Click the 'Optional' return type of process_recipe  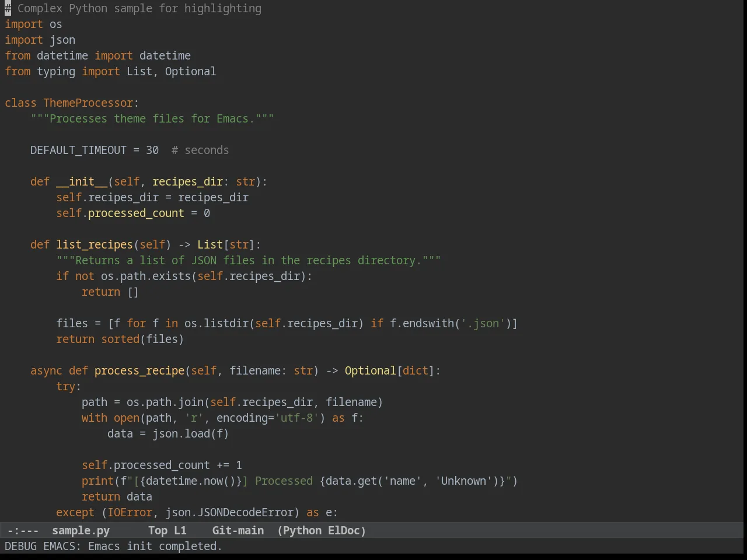(x=370, y=370)
